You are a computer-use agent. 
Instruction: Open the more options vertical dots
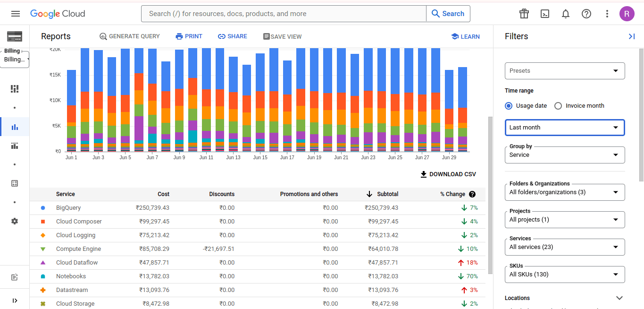click(607, 14)
